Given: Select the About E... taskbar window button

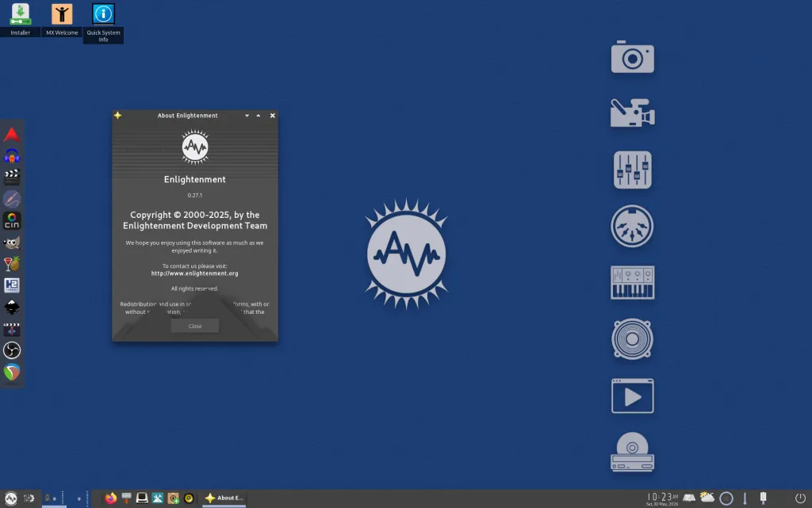Looking at the screenshot, I should pos(224,498).
